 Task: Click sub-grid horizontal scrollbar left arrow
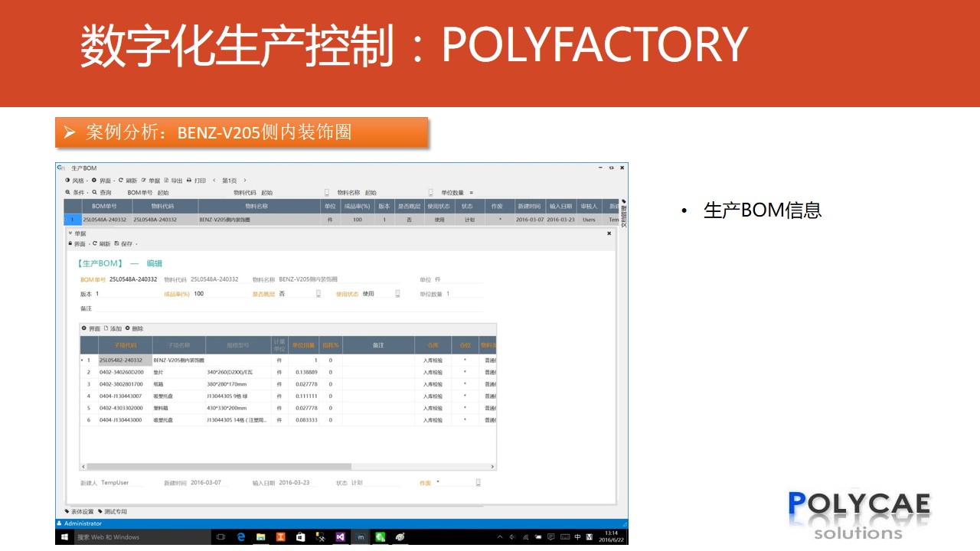coord(83,466)
